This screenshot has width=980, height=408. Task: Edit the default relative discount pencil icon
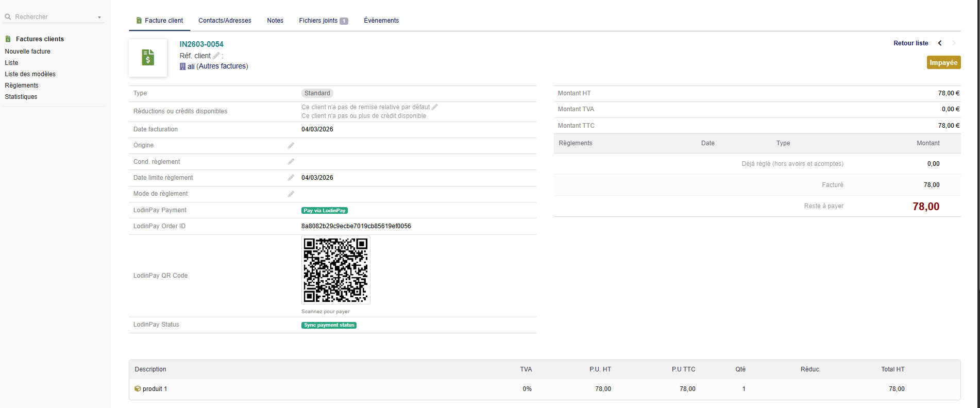point(435,107)
